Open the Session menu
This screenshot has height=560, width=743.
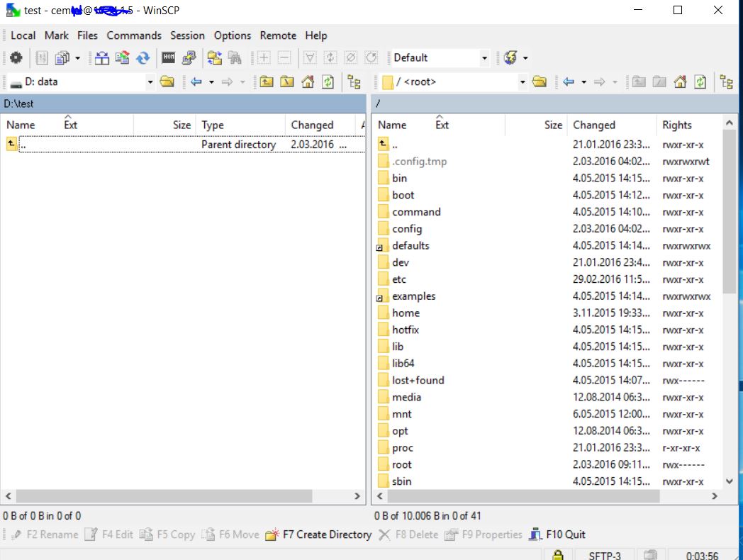click(x=187, y=35)
